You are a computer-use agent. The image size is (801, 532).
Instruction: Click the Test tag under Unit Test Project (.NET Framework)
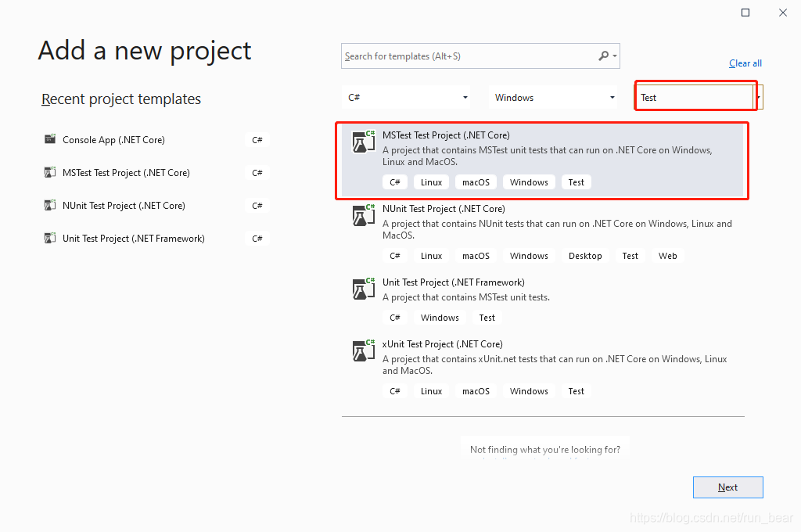[487, 318]
